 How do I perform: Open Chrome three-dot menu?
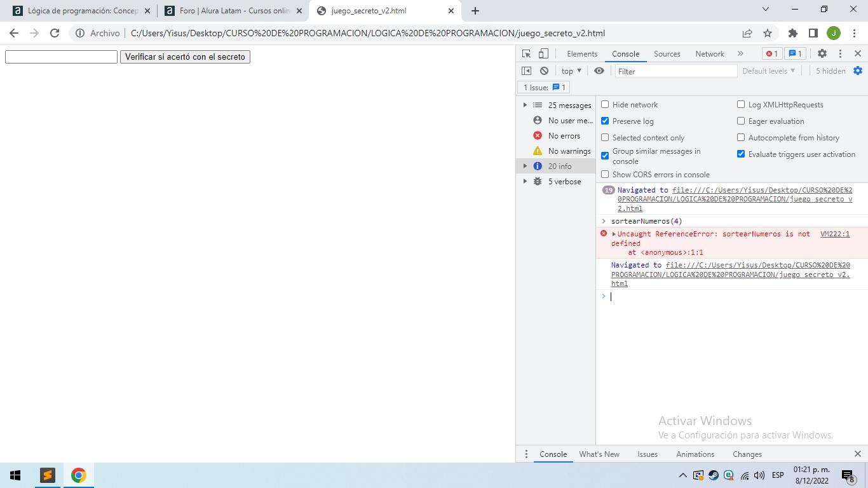coord(853,33)
